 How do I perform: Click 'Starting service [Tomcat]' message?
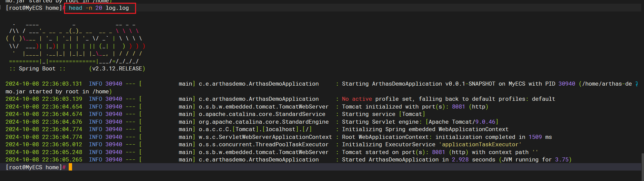(x=384, y=114)
